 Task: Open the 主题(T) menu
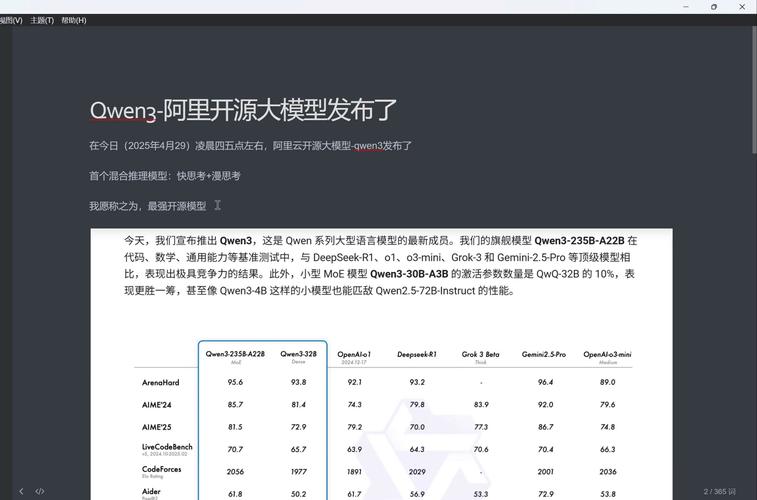42,20
